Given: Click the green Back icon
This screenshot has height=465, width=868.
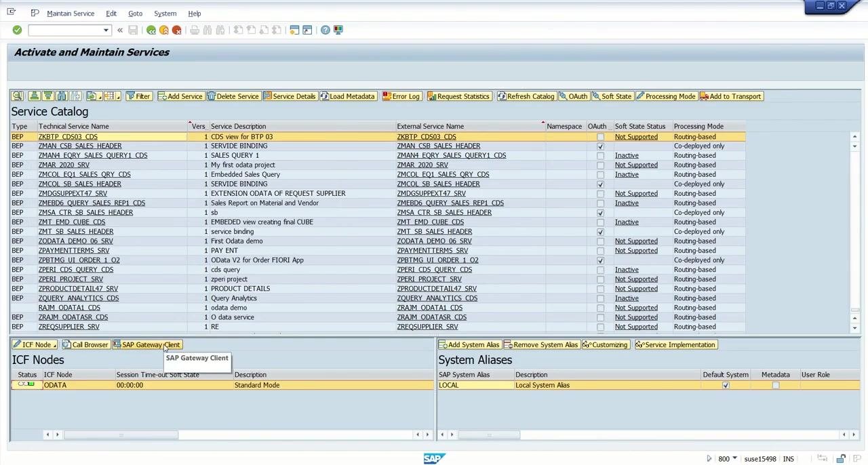Looking at the screenshot, I should click(151, 30).
